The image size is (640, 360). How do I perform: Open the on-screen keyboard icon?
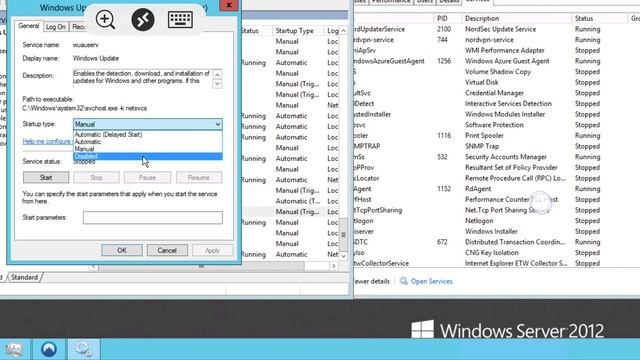click(180, 19)
